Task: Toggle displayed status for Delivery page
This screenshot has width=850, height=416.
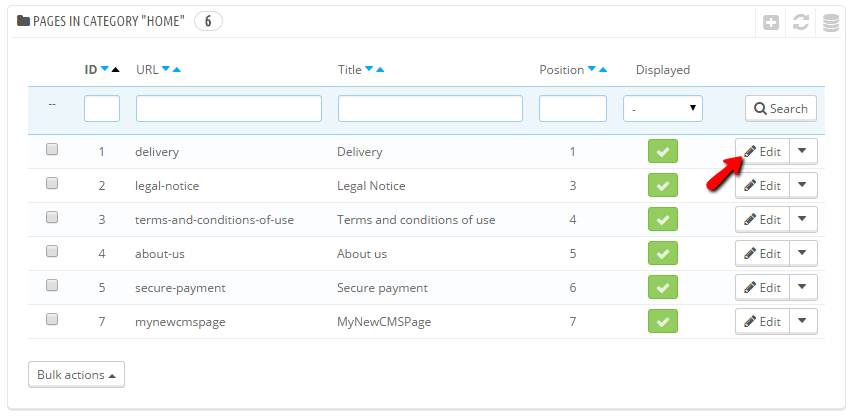Action: coord(662,152)
